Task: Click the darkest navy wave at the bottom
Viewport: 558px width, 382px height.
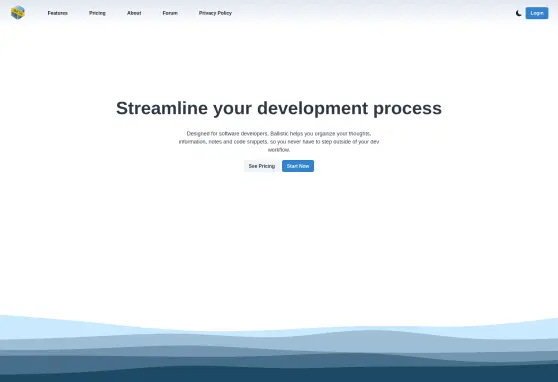Action: (279, 375)
